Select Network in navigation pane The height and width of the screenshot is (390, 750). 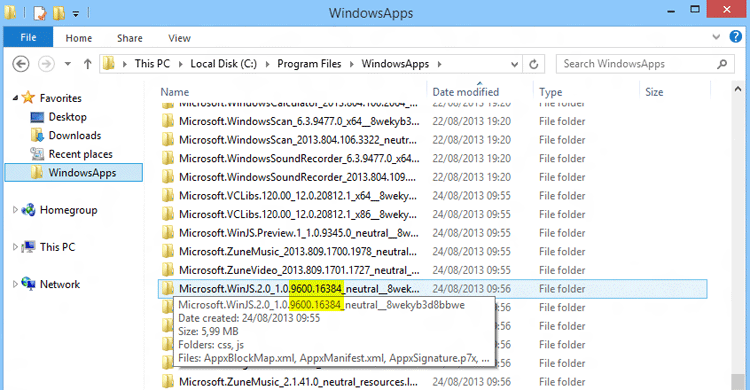click(60, 284)
